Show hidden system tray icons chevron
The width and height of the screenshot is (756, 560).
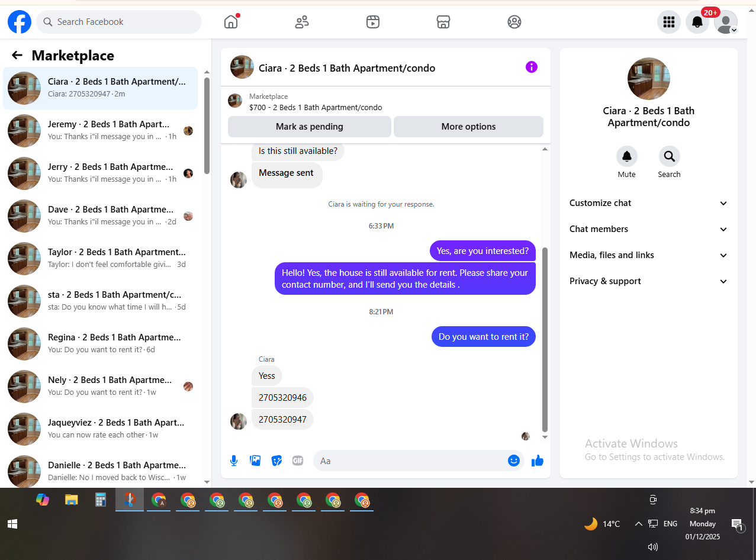[638, 524]
